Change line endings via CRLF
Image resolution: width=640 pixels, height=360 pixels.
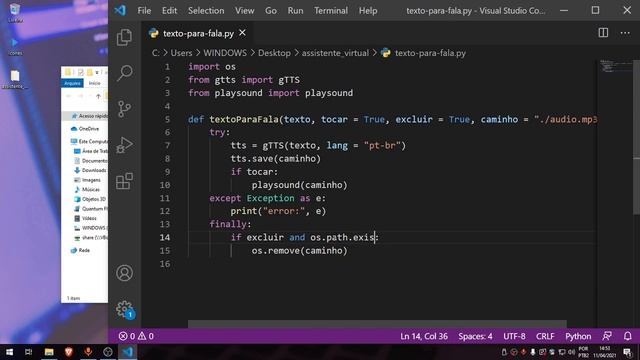coord(545,336)
